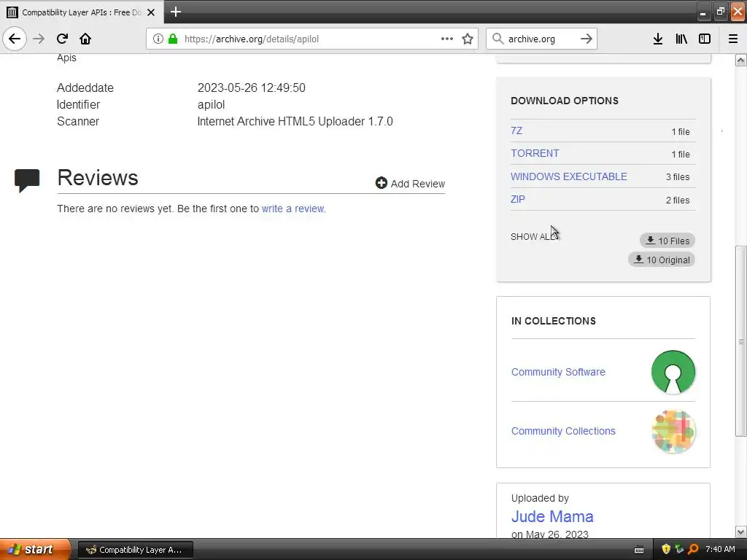Click the on-screen keyboard tray icon

click(x=639, y=550)
